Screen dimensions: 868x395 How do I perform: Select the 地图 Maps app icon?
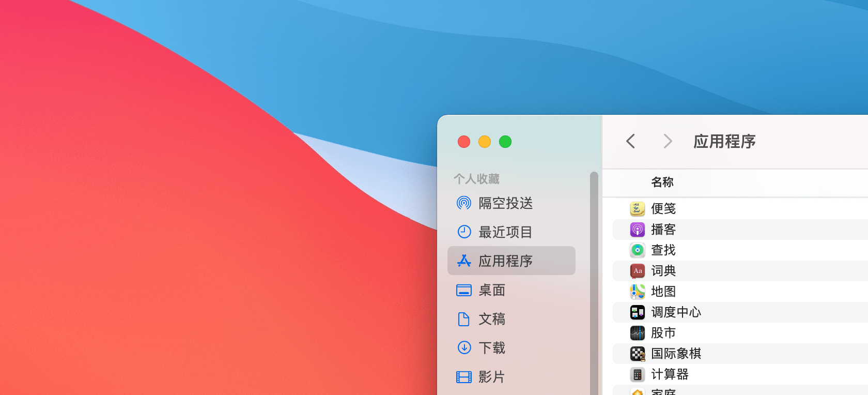click(x=638, y=291)
